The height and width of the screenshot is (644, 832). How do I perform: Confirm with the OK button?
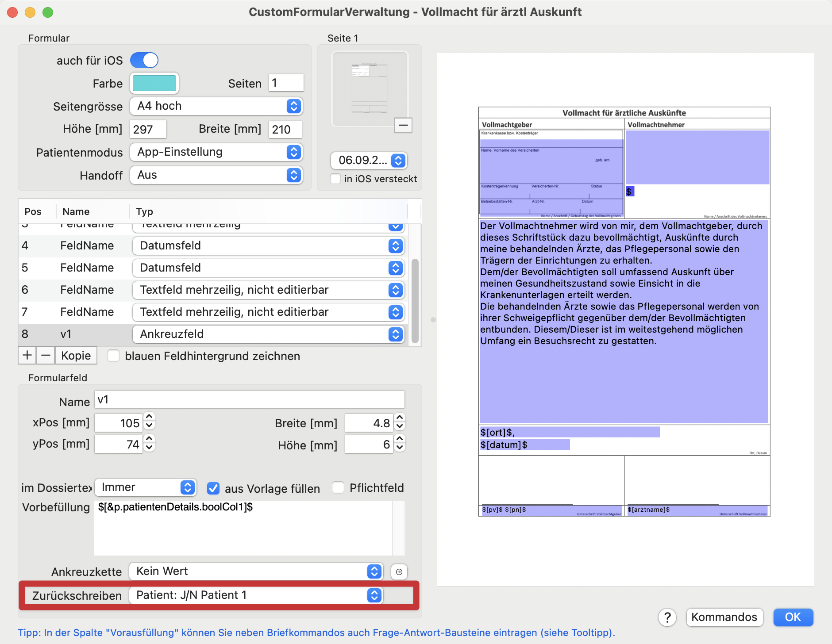coord(792,617)
